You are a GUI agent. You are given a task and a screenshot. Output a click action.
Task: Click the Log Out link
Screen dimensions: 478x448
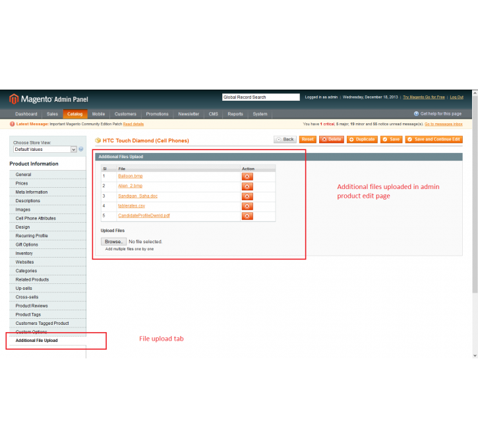(x=456, y=97)
